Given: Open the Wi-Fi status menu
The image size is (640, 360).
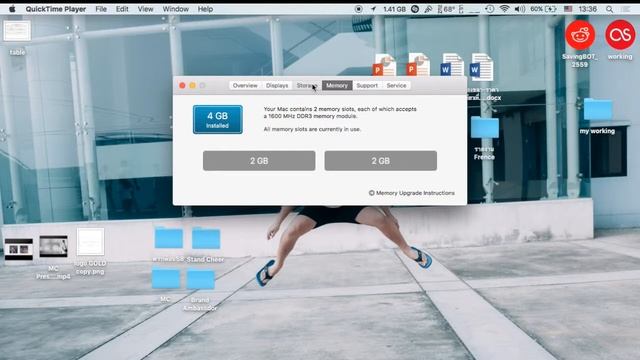Looking at the screenshot, I should (x=505, y=9).
